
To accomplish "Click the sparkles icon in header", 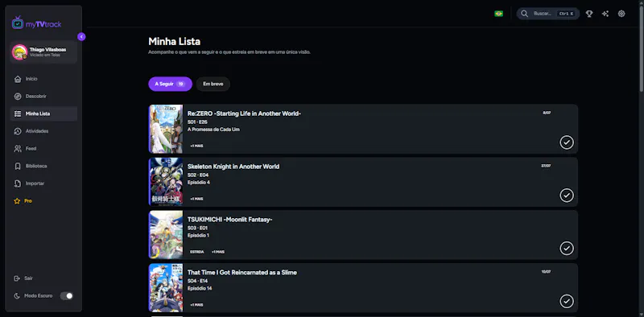I will click(x=605, y=14).
